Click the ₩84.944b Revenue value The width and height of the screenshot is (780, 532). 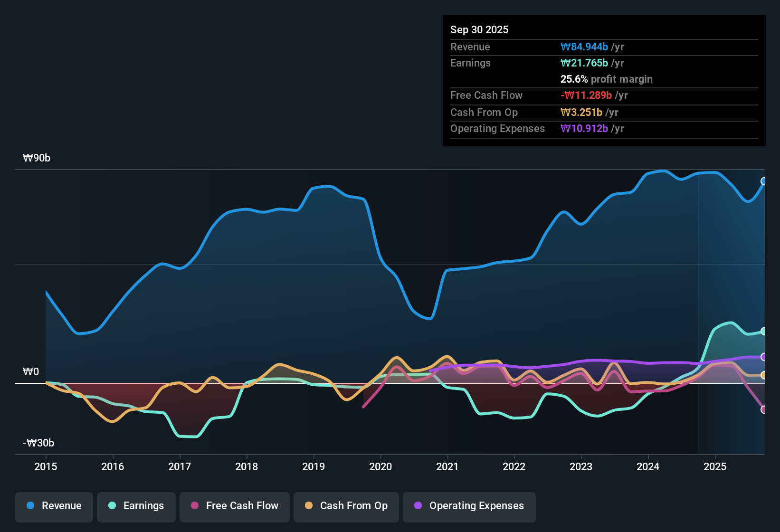[x=585, y=47]
